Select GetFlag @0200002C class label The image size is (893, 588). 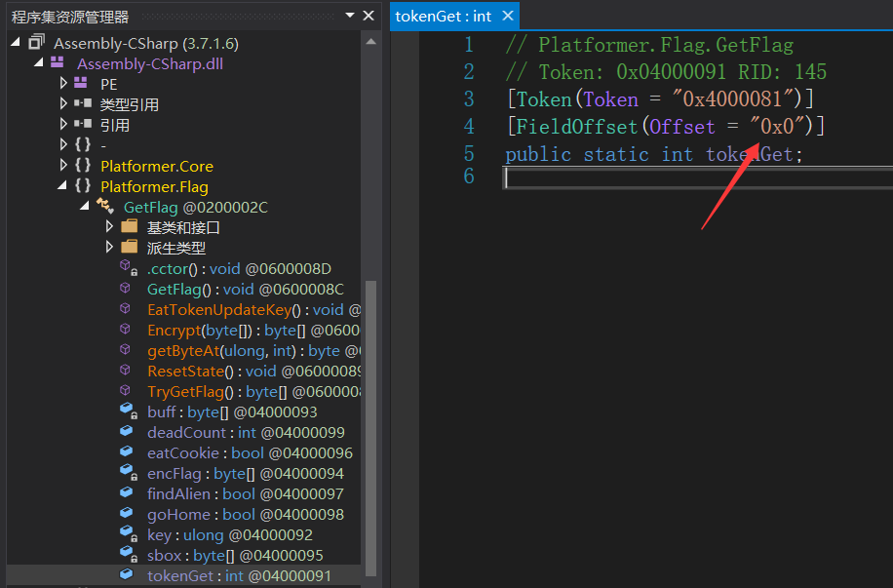point(195,208)
